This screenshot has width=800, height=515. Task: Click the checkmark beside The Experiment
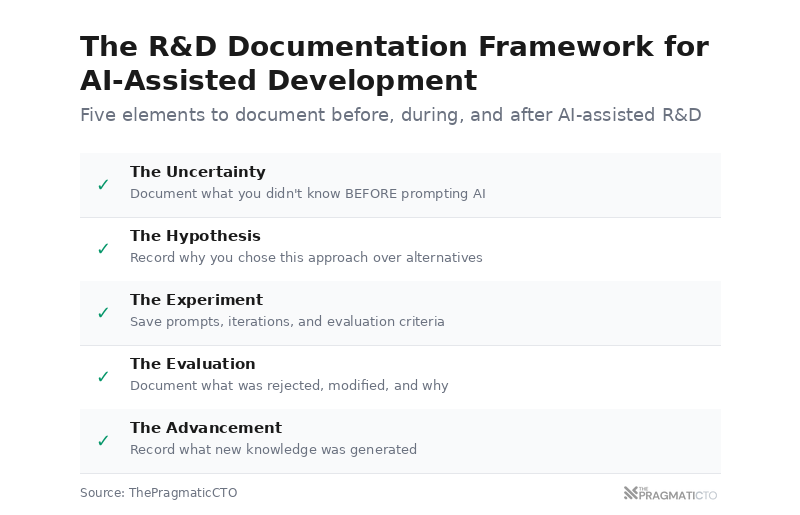(x=103, y=312)
